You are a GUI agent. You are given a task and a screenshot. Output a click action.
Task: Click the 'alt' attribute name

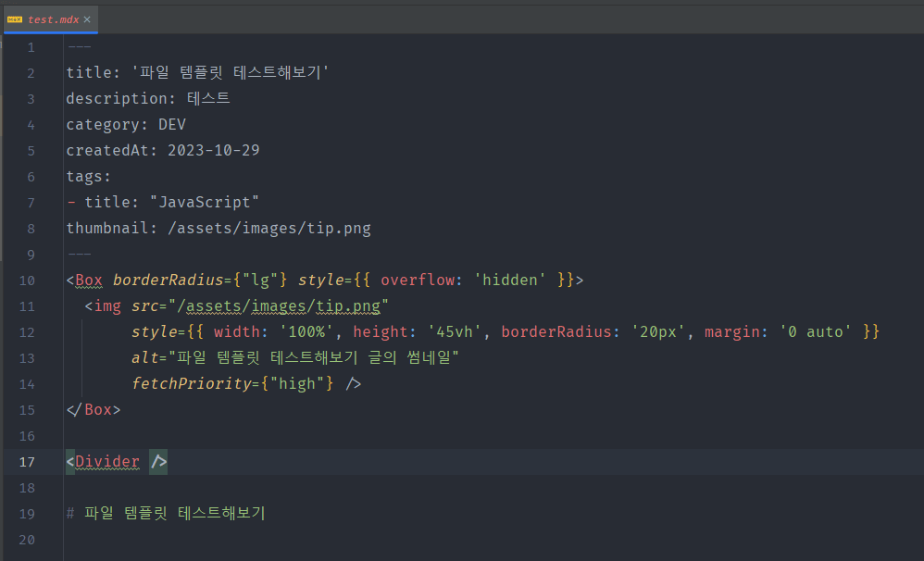pos(145,357)
